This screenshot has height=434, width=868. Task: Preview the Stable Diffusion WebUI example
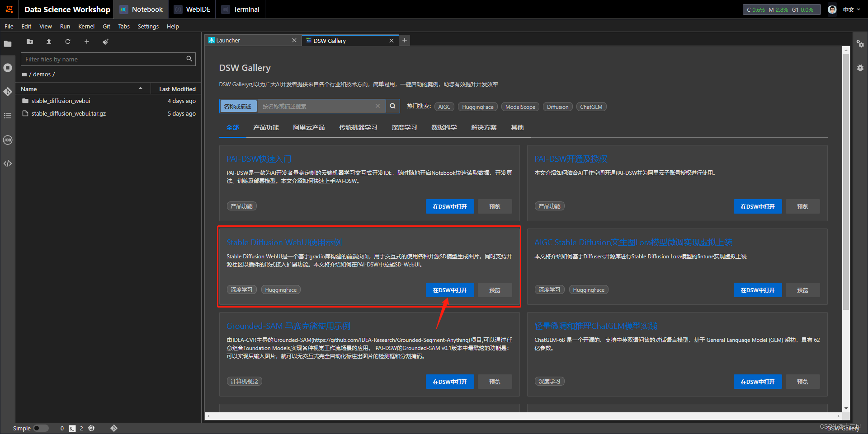click(495, 290)
